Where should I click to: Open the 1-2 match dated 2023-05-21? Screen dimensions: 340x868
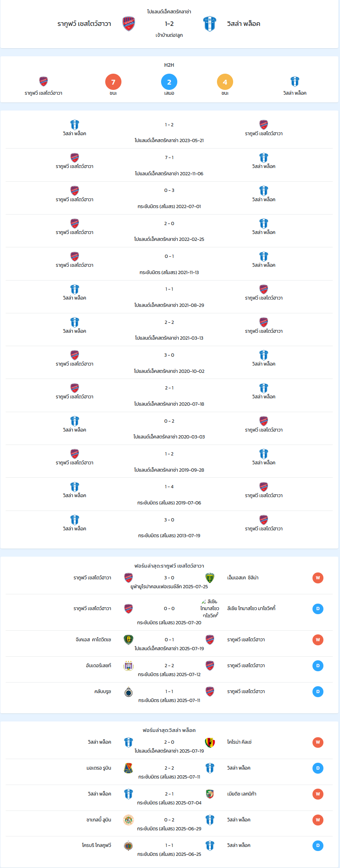pos(169,132)
